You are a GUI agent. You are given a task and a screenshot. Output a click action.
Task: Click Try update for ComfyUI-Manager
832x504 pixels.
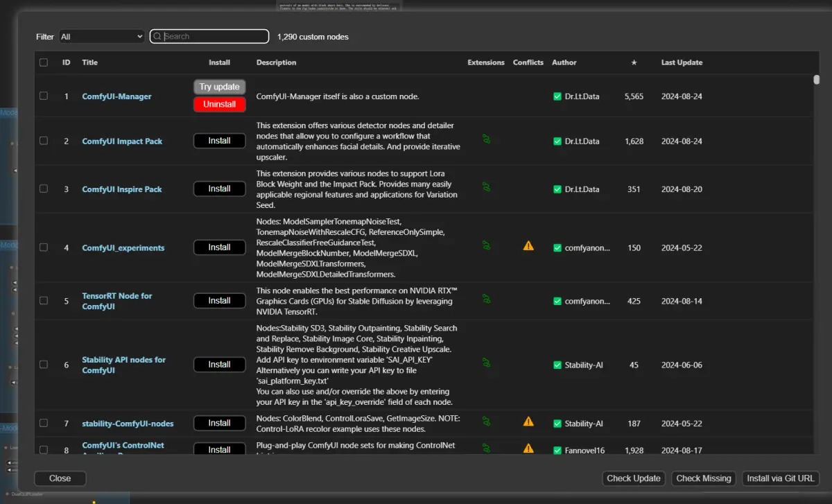pyautogui.click(x=219, y=87)
